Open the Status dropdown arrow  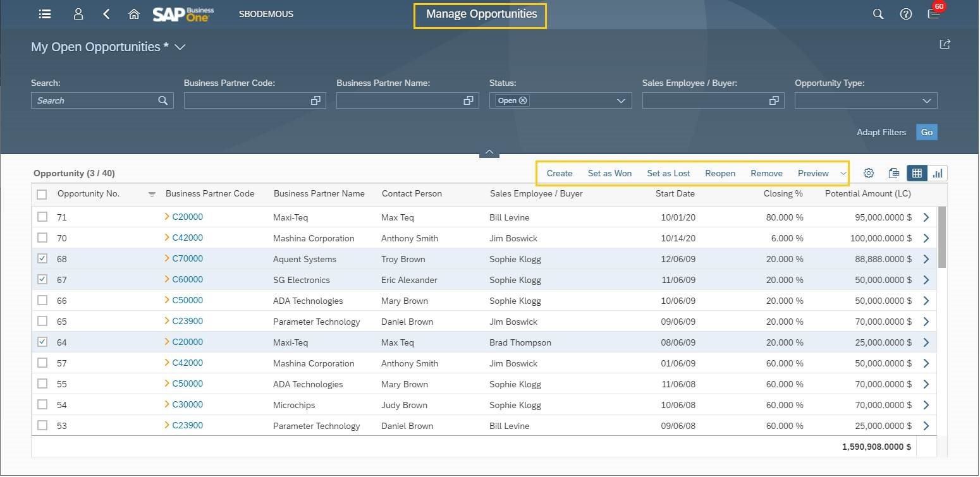pos(621,100)
